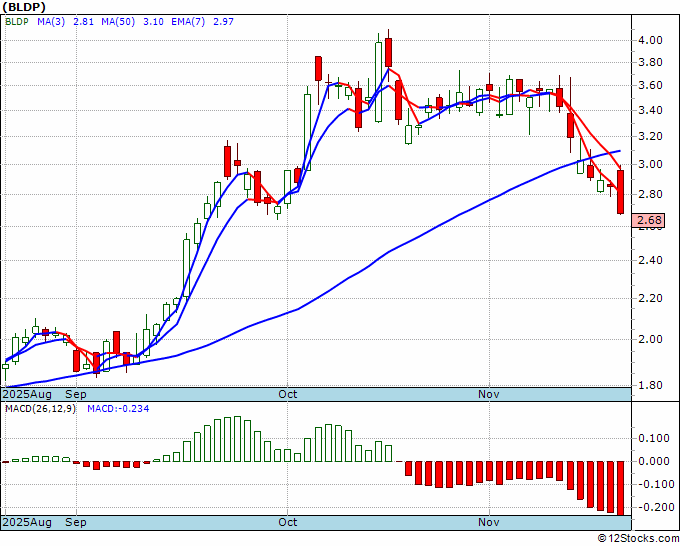The height and width of the screenshot is (546, 680).
Task: Click the 3.80 price axis label
Action: [x=650, y=62]
